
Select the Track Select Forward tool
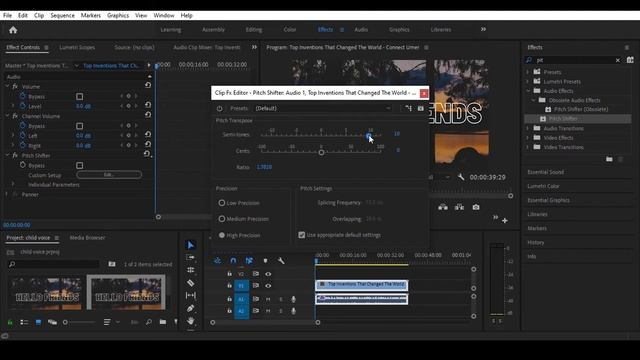click(191, 258)
